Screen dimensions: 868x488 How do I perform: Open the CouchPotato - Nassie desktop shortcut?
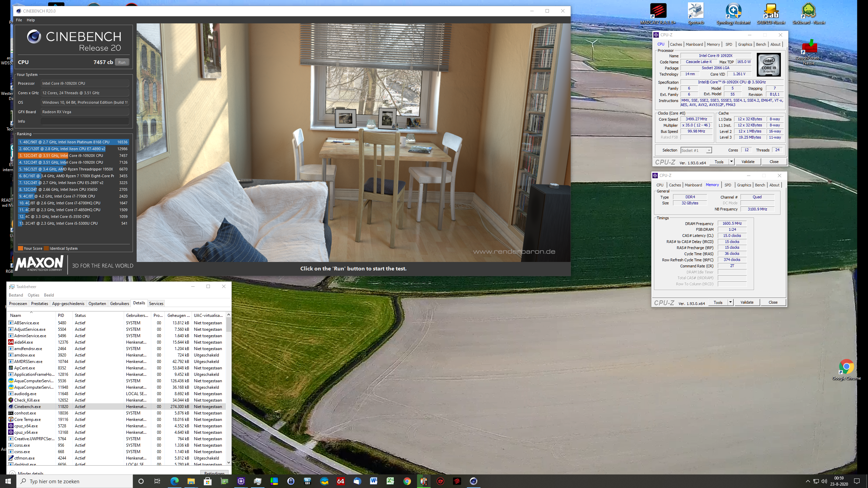[x=809, y=53]
